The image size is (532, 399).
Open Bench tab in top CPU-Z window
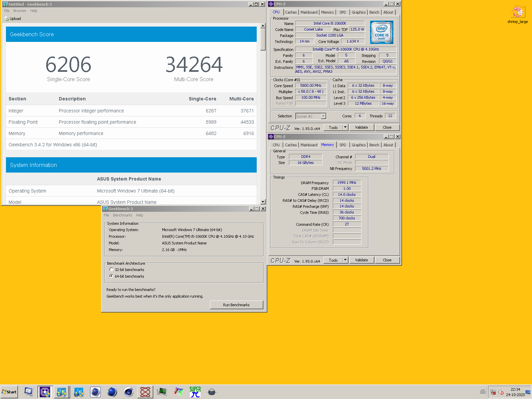tap(374, 12)
